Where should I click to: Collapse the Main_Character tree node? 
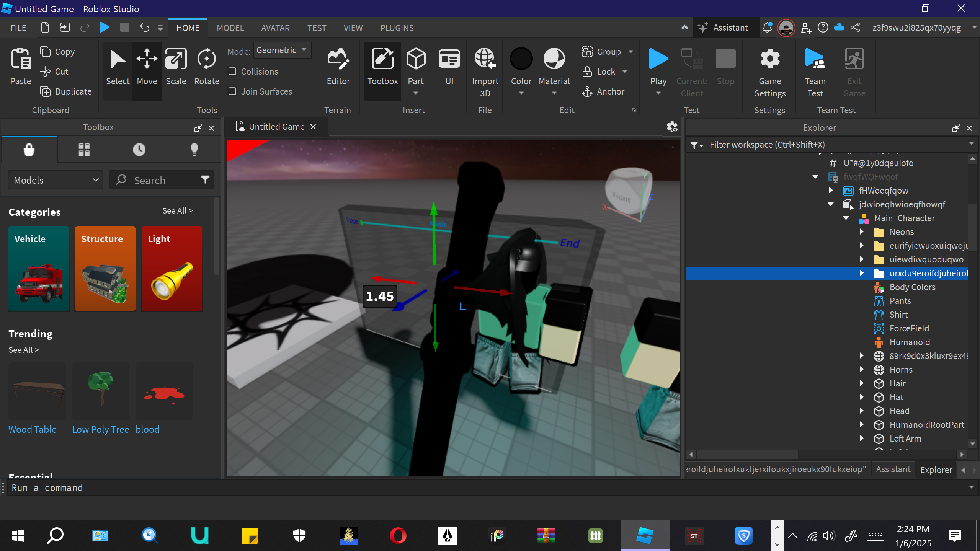pos(846,218)
